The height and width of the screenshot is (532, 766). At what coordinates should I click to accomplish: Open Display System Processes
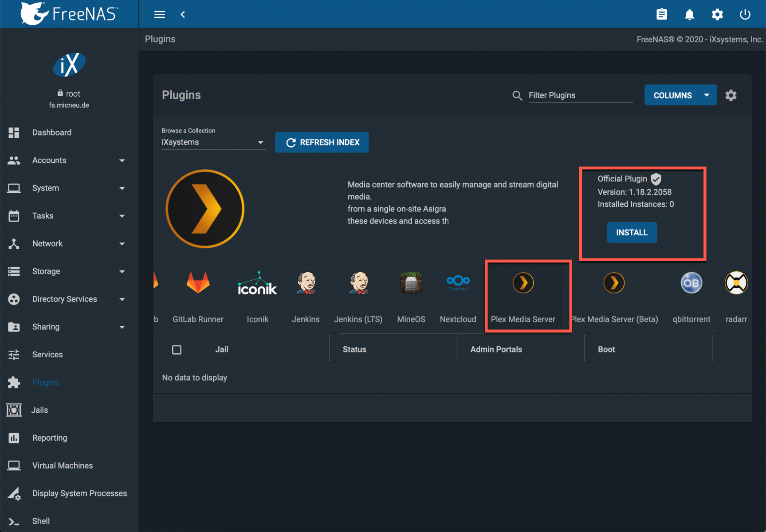tap(80, 493)
